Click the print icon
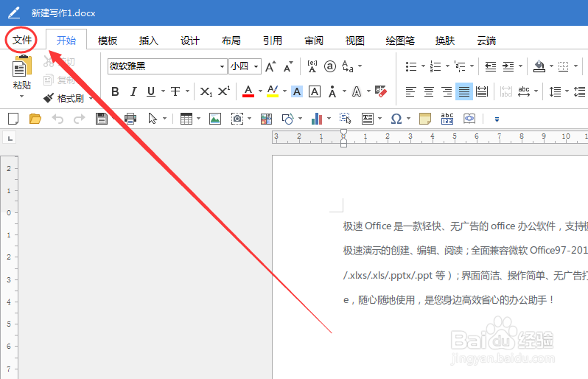588x379 pixels. click(x=130, y=119)
